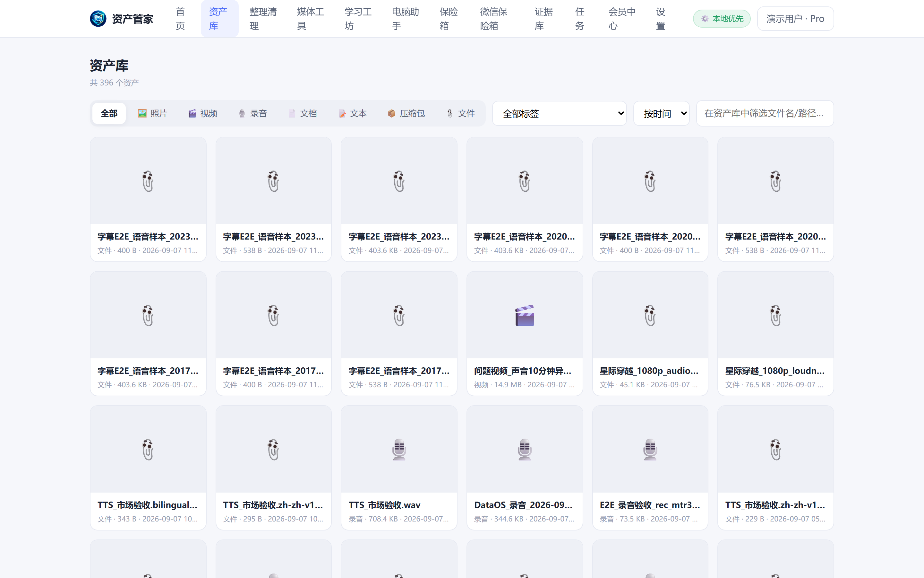This screenshot has height=578, width=924.
Task: Open the 全部标签 tag dropdown
Action: [x=559, y=114]
